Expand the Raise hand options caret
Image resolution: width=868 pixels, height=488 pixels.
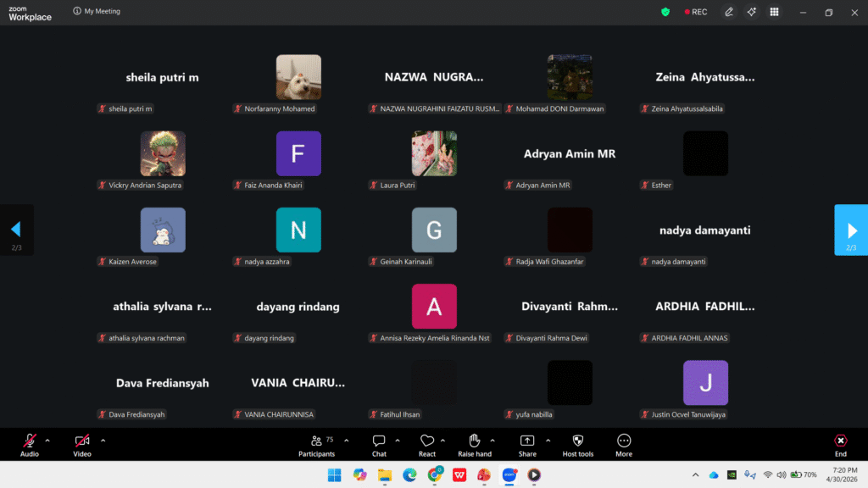(492, 441)
